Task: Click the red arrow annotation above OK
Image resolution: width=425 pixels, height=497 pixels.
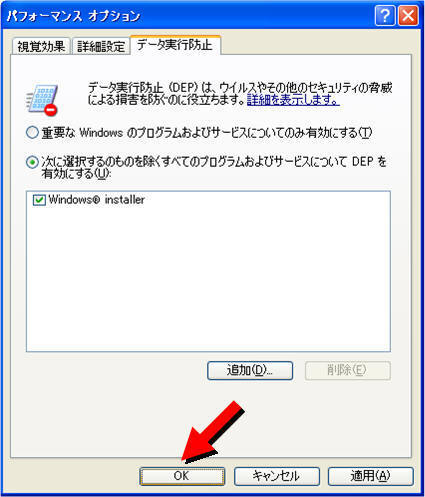Action: pos(213,432)
